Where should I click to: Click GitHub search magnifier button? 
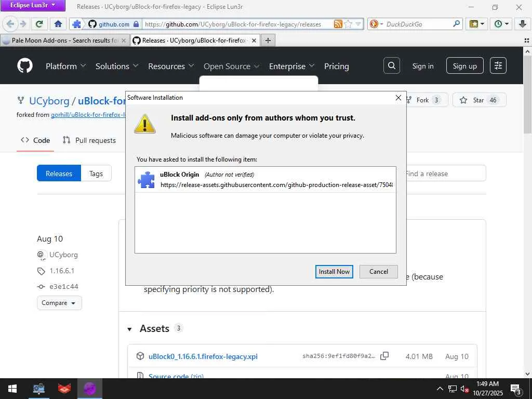(x=392, y=65)
